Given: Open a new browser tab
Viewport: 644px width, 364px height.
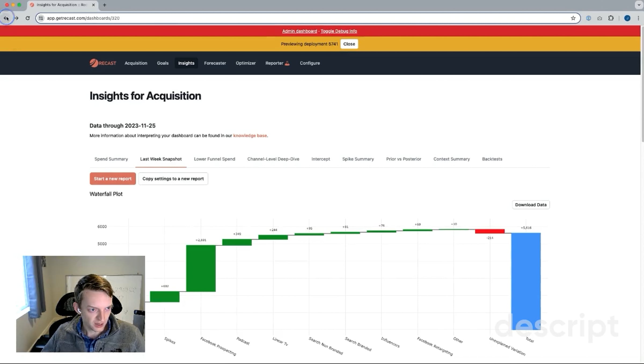Looking at the screenshot, I should coord(105,5).
